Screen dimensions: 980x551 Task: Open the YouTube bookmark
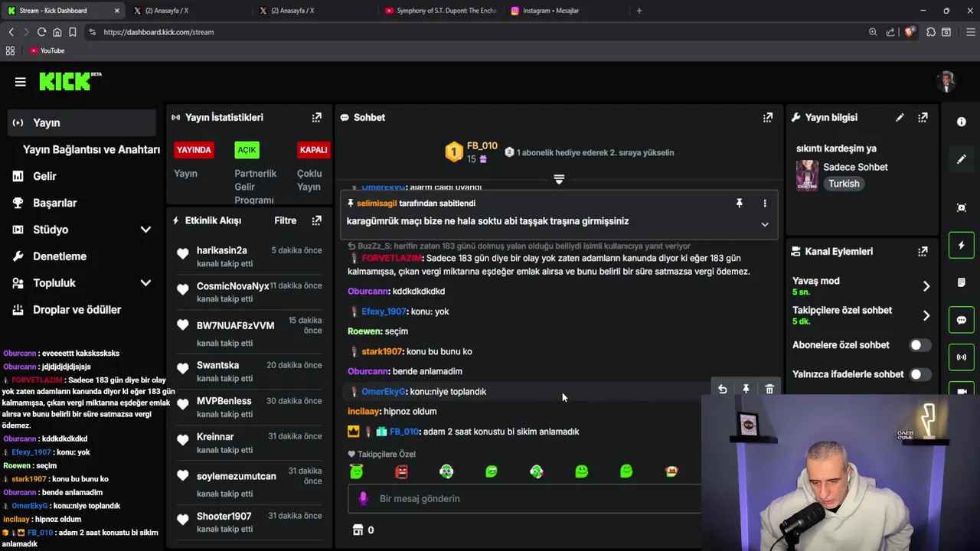tap(47, 51)
